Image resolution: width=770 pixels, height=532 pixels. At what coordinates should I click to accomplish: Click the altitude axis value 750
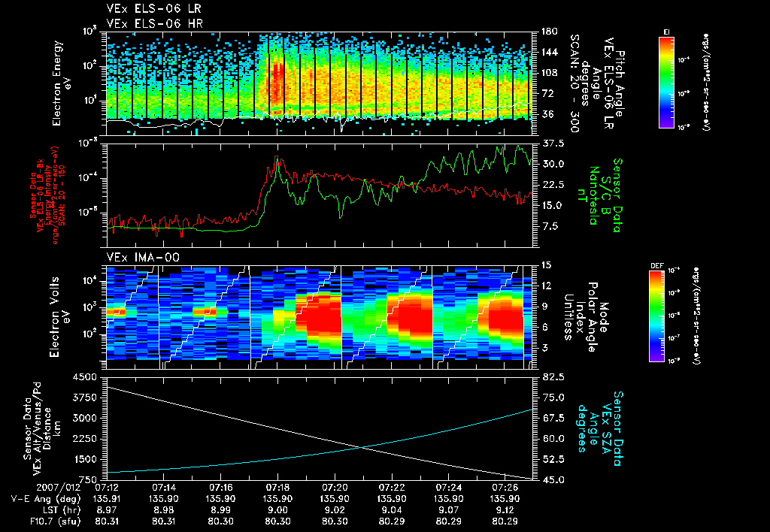coord(87,480)
